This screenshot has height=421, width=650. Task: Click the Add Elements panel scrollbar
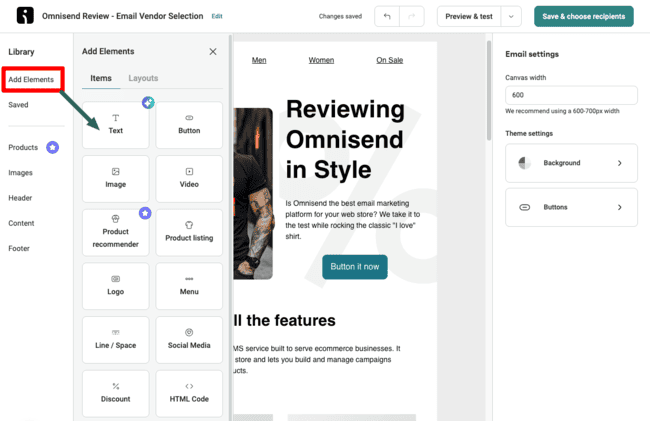[x=230, y=227]
